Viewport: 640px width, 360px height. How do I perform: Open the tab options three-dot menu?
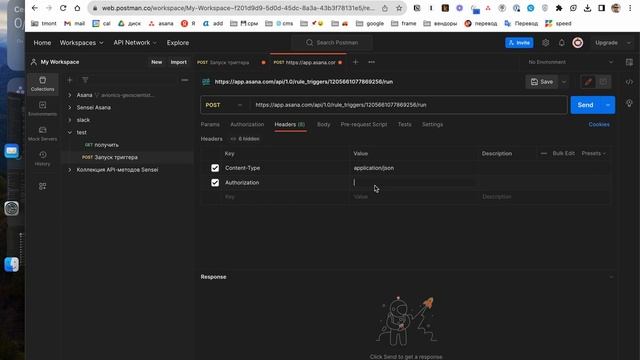(x=371, y=62)
